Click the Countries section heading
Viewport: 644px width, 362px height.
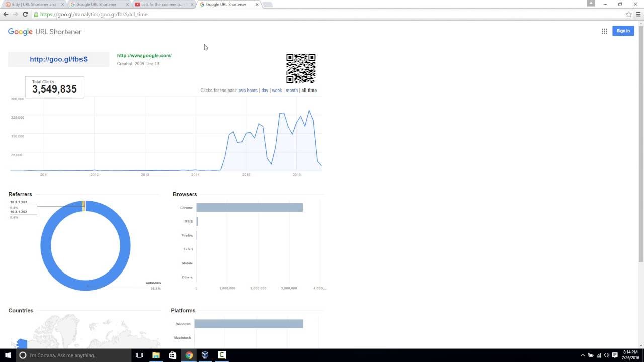point(21,311)
